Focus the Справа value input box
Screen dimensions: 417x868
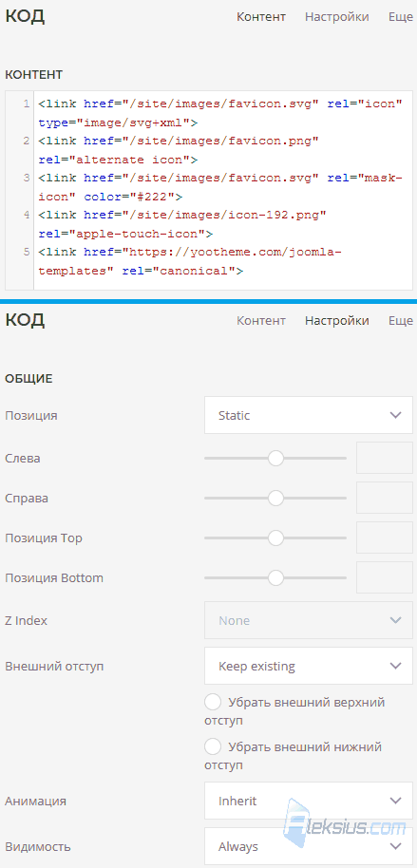(x=385, y=498)
